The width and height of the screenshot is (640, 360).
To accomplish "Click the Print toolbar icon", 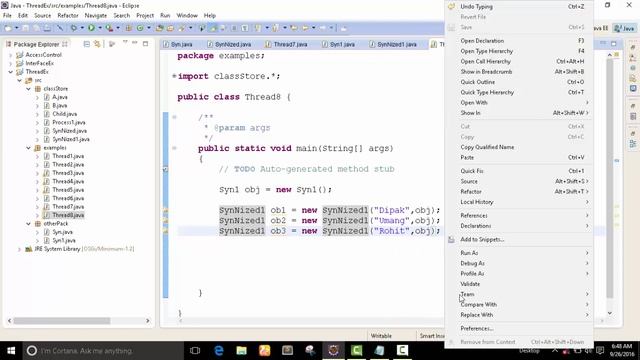I will point(47,28).
